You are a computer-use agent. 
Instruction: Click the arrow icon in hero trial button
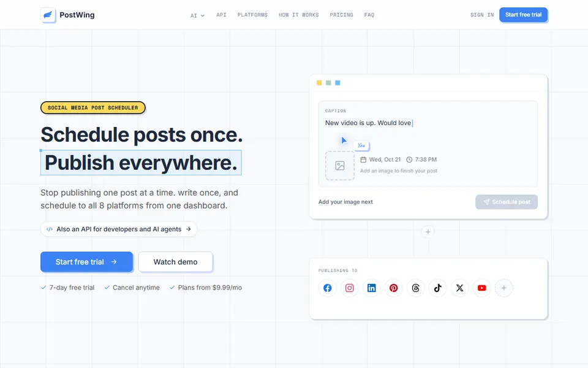(114, 262)
